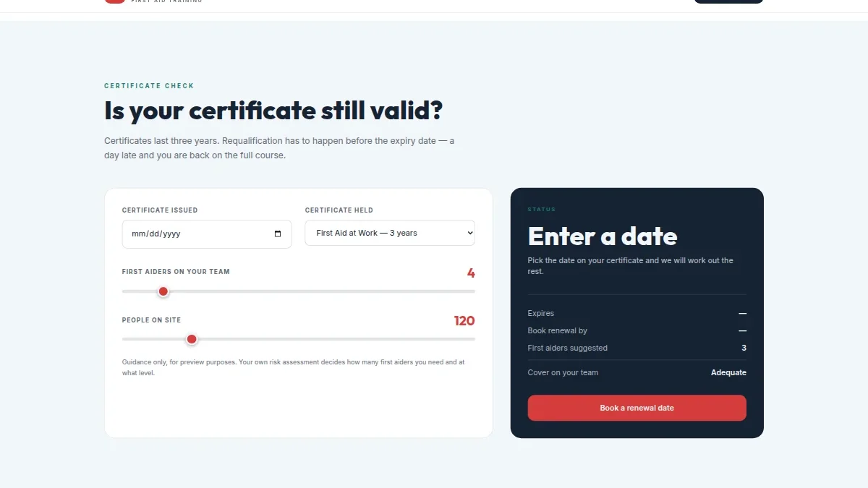Open the calendar picker icon
868x488 pixels.
[x=278, y=234]
